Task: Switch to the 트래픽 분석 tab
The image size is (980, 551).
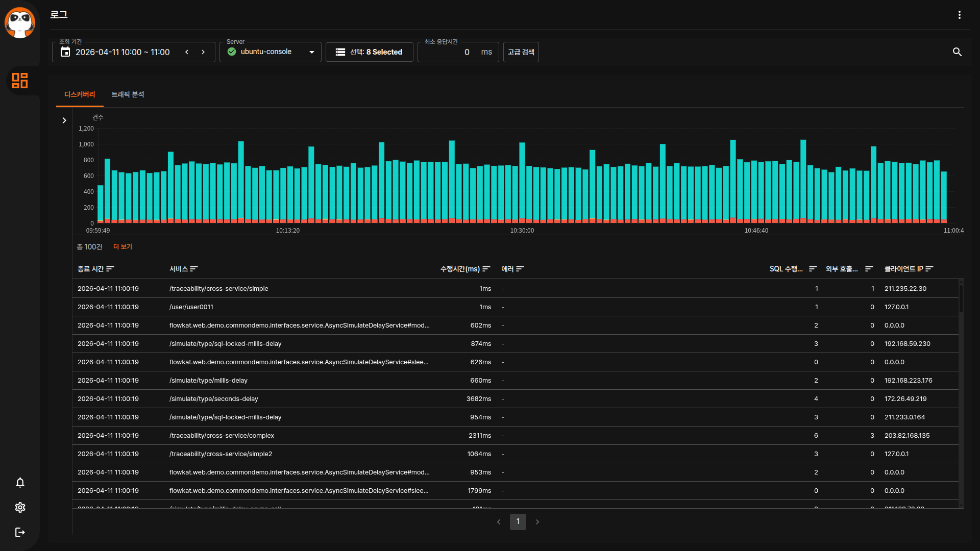Action: coord(128,94)
